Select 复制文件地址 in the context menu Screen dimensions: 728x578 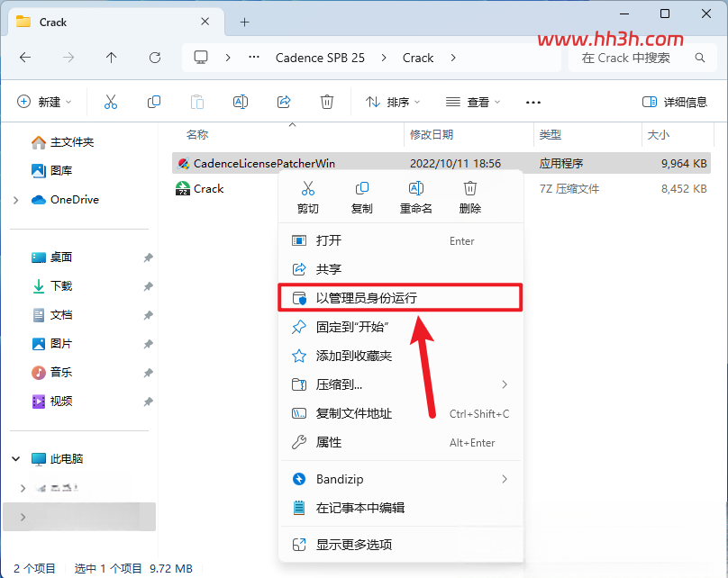(x=400, y=413)
